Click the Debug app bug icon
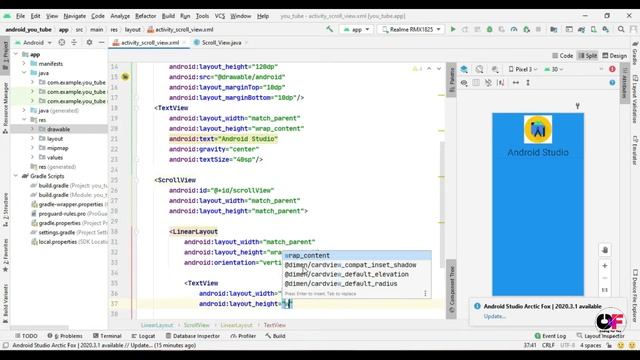This screenshot has height=360, width=640. click(x=489, y=29)
